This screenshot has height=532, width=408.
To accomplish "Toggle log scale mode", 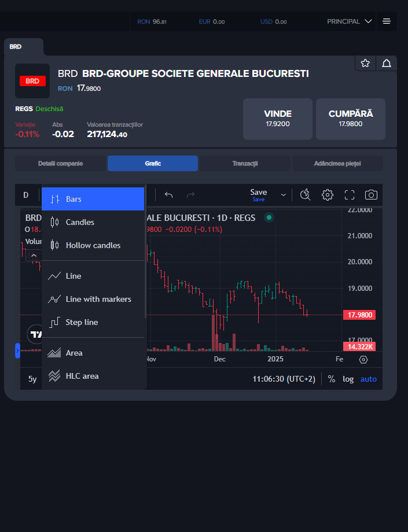I will tap(348, 379).
